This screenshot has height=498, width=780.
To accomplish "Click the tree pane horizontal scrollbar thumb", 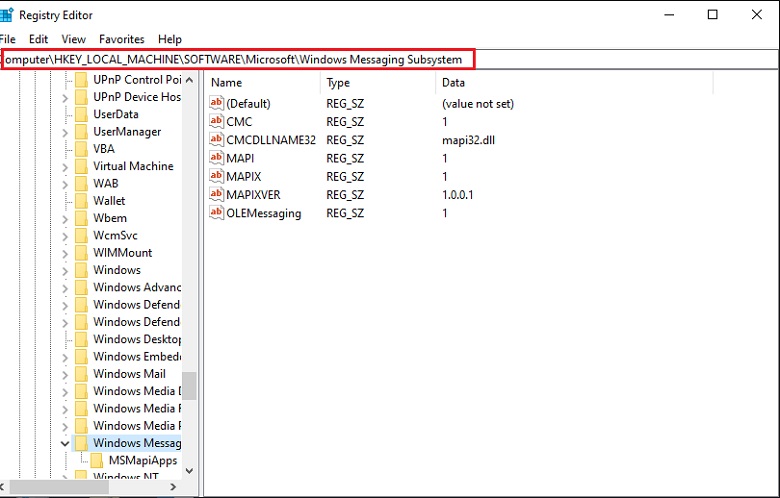I will coord(59,487).
